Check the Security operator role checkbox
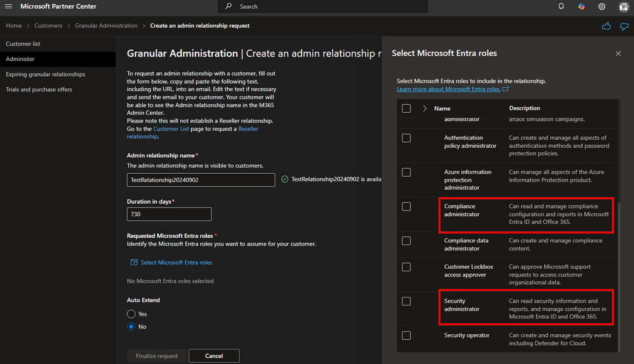 pyautogui.click(x=406, y=335)
